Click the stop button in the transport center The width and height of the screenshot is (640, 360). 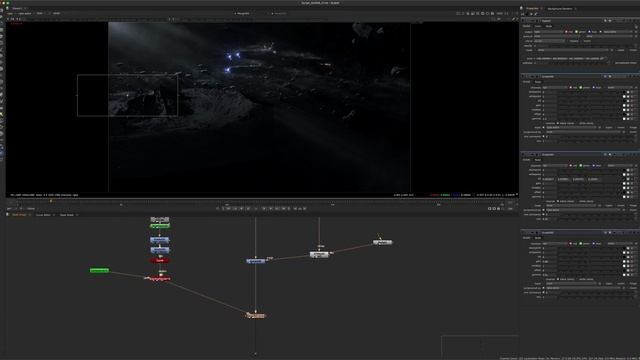coord(256,209)
